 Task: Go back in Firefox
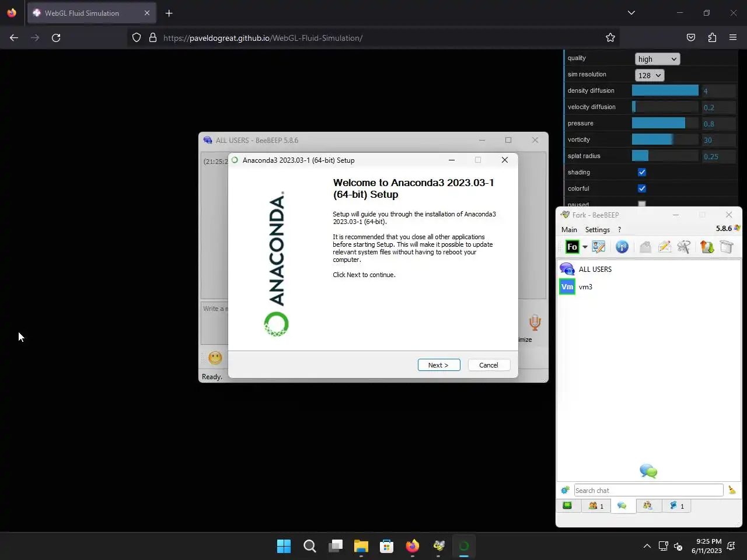click(14, 38)
